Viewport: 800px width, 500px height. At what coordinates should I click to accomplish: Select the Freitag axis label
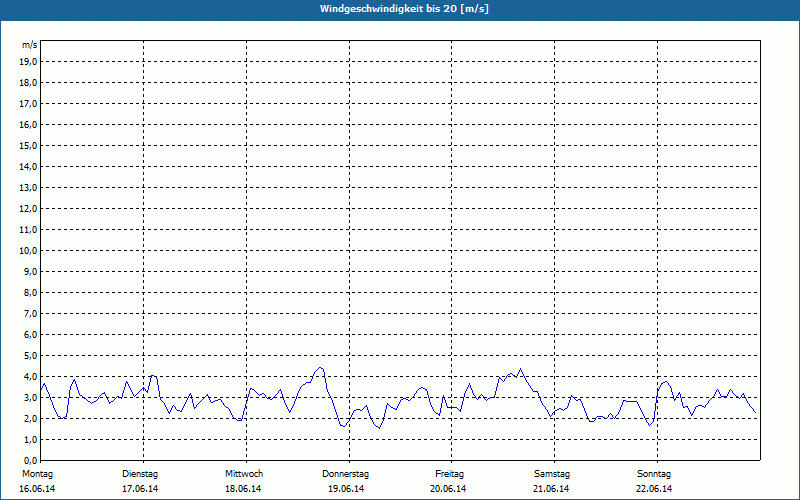pyautogui.click(x=449, y=473)
